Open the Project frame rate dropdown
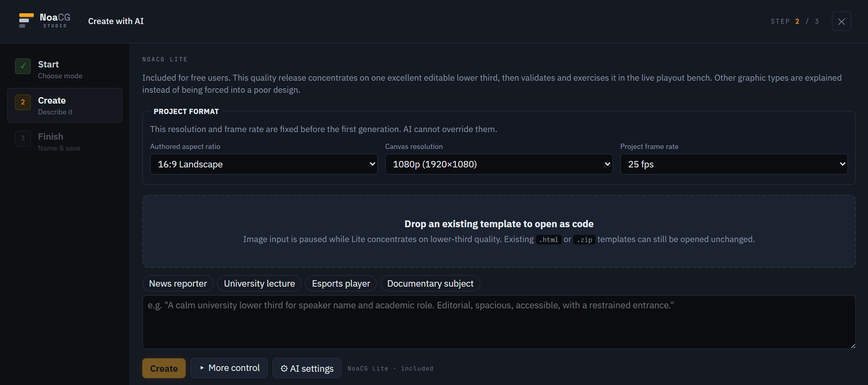Image resolution: width=868 pixels, height=385 pixels. click(734, 164)
